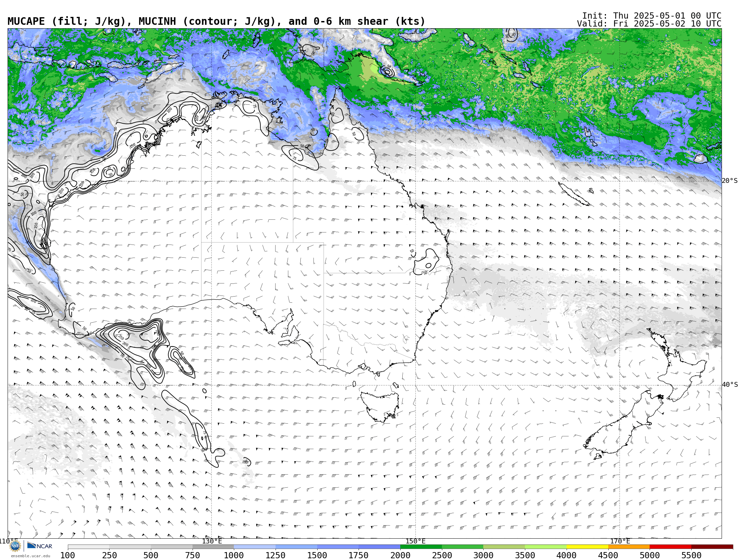The width and height of the screenshot is (744, 560).
Task: Pick the blue 1750–2000 colorbar segment
Action: (379, 547)
